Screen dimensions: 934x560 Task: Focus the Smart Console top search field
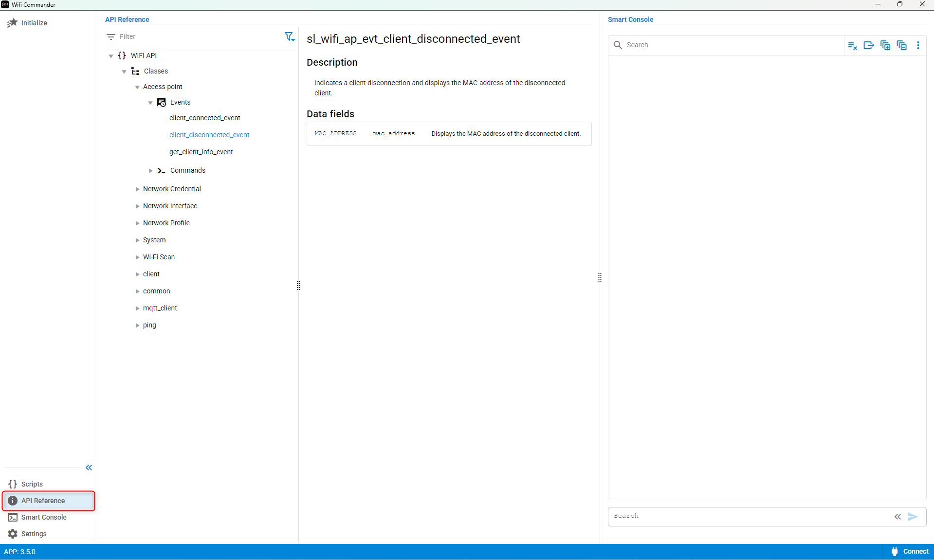[733, 45]
